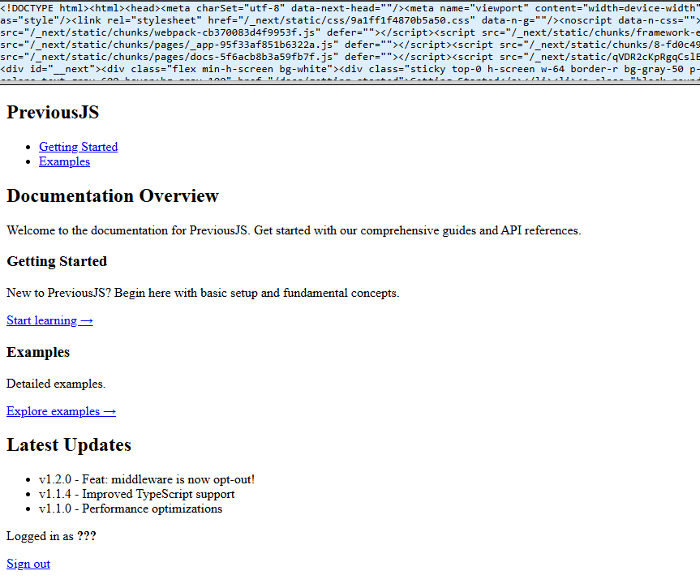
Task: Click the Documentation Overview heading
Action: [113, 196]
